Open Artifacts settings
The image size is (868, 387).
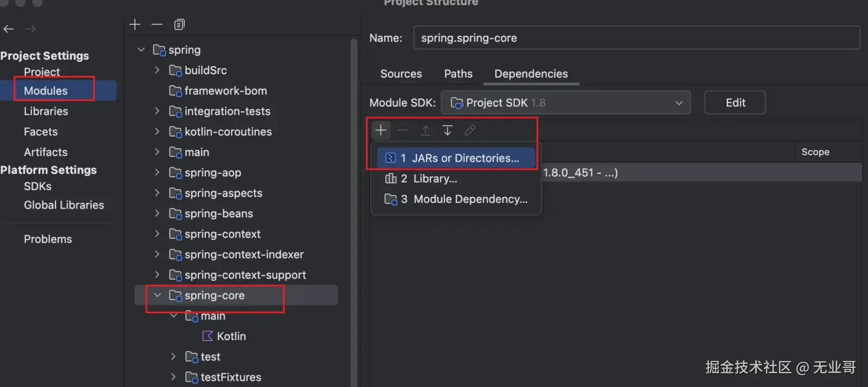point(46,152)
